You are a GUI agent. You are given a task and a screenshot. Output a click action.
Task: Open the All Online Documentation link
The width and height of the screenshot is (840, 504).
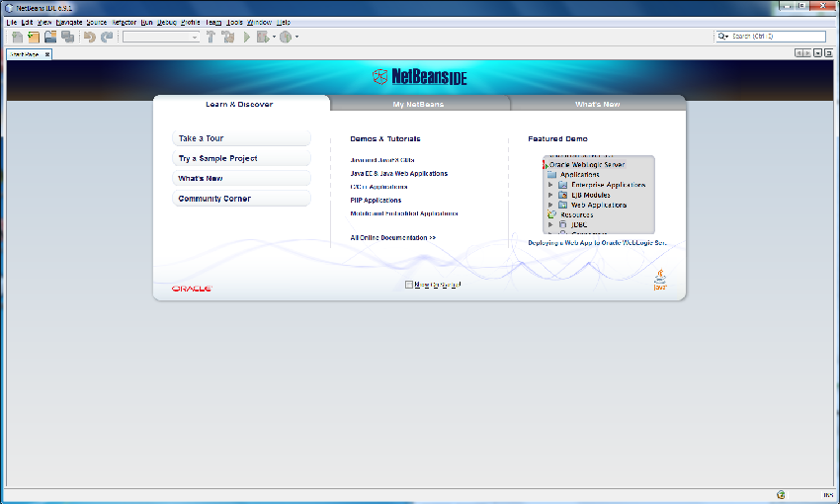[x=392, y=238]
